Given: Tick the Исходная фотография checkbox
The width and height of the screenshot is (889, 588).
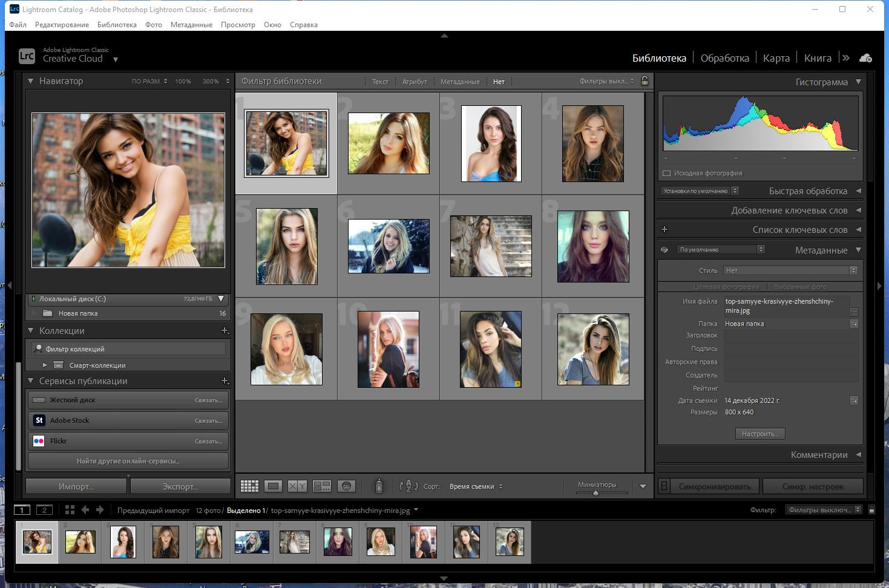Looking at the screenshot, I should click(666, 173).
